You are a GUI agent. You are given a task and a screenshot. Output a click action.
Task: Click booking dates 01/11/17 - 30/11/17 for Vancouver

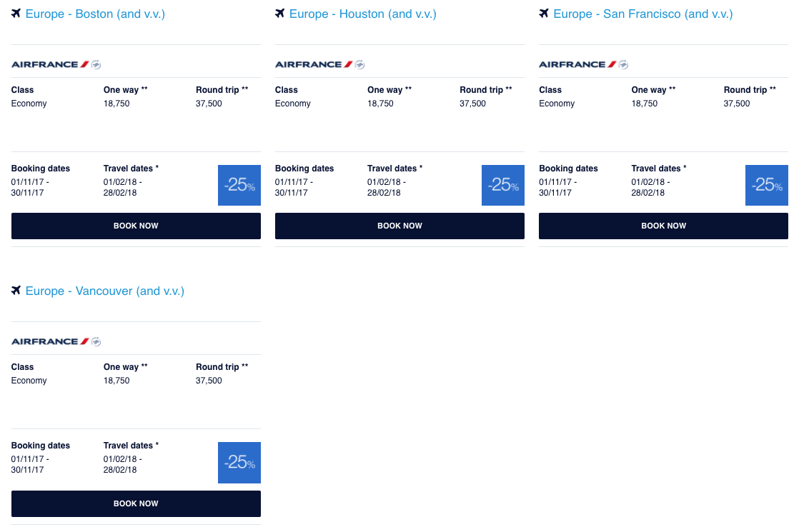point(30,464)
